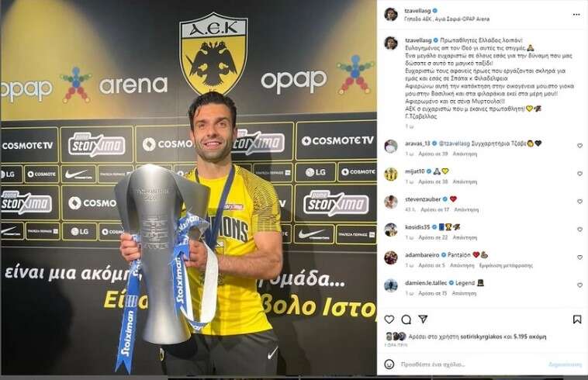Like the post with heart icon
588x380 pixels.
pos(389,320)
